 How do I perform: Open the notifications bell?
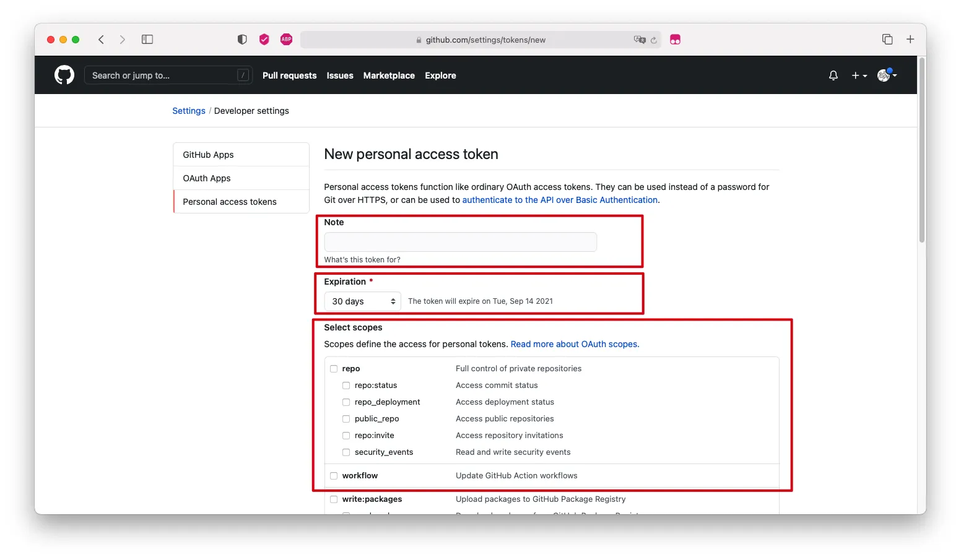(x=833, y=75)
